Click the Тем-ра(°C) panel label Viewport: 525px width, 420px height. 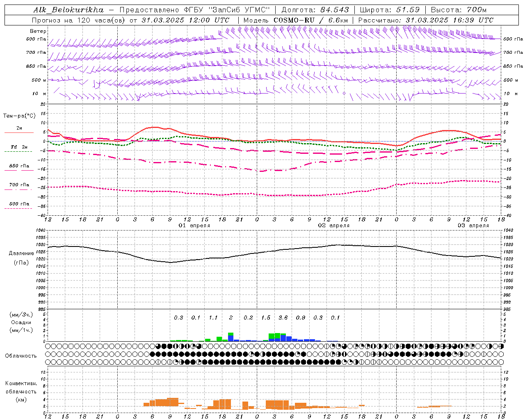[19, 116]
